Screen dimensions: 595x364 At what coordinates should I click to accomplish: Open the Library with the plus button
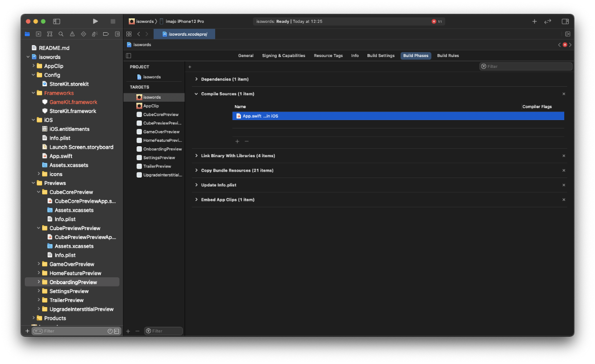pyautogui.click(x=535, y=21)
